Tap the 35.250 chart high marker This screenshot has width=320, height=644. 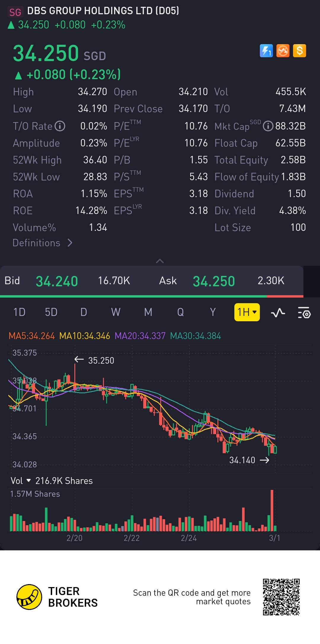(x=94, y=360)
